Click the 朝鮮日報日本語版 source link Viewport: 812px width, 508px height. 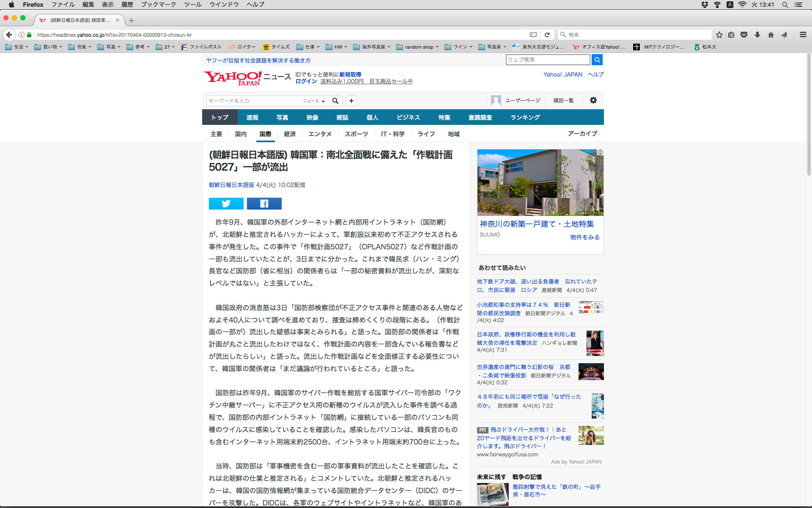[x=231, y=185]
